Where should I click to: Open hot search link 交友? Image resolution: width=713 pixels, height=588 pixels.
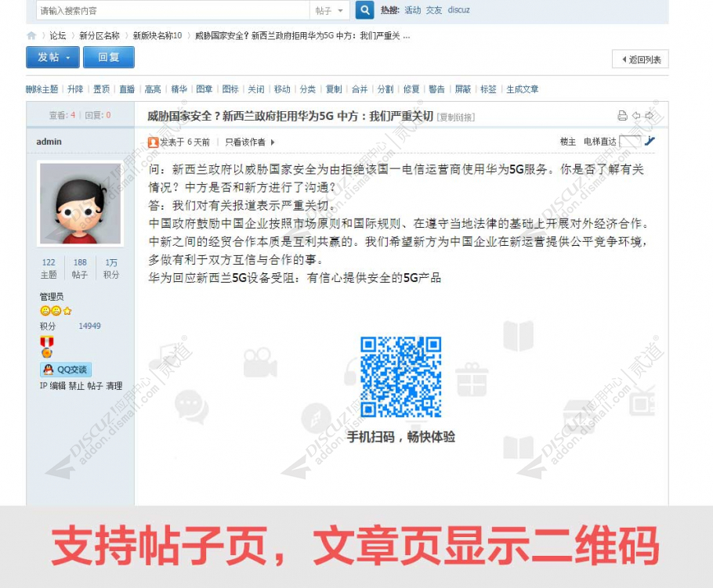(434, 10)
